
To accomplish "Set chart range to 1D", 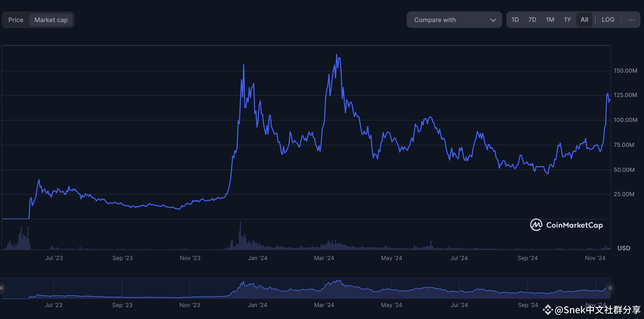I will click(x=515, y=20).
